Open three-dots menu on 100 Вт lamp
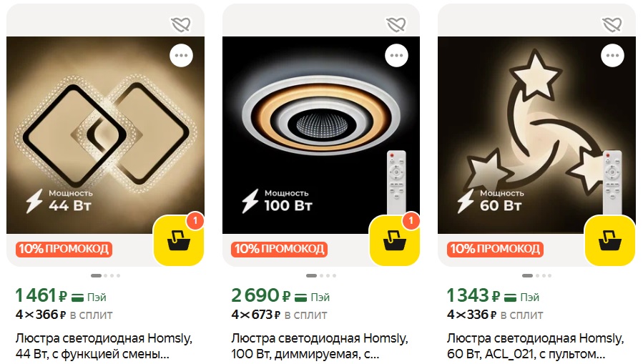Screen dimensions: 643x364 396,55
